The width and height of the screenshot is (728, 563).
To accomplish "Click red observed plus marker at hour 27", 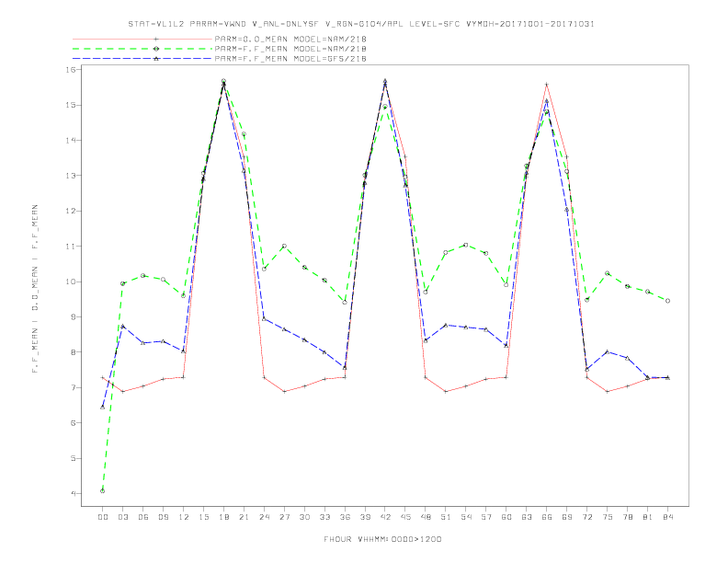I will (284, 392).
